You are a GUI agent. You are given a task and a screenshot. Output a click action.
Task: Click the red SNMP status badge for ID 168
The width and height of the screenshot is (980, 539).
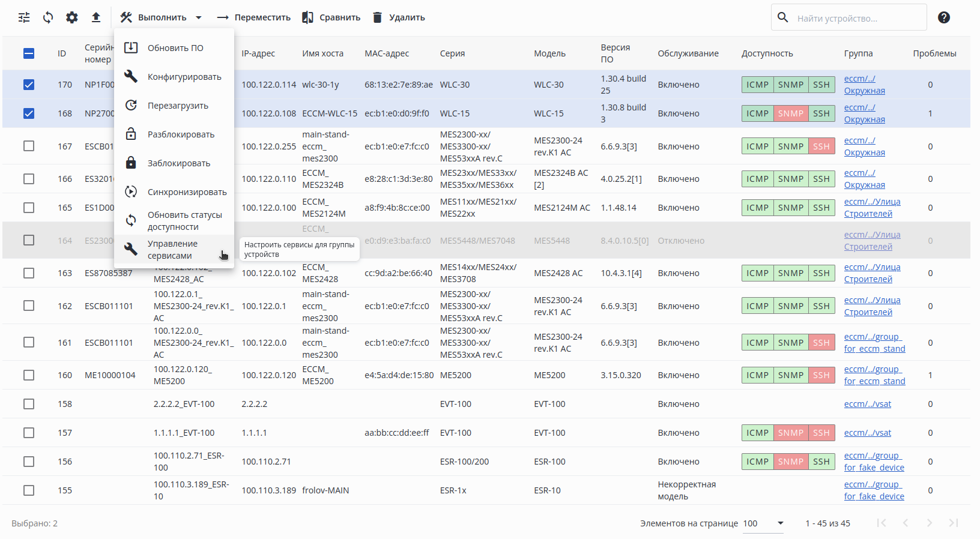[790, 113]
